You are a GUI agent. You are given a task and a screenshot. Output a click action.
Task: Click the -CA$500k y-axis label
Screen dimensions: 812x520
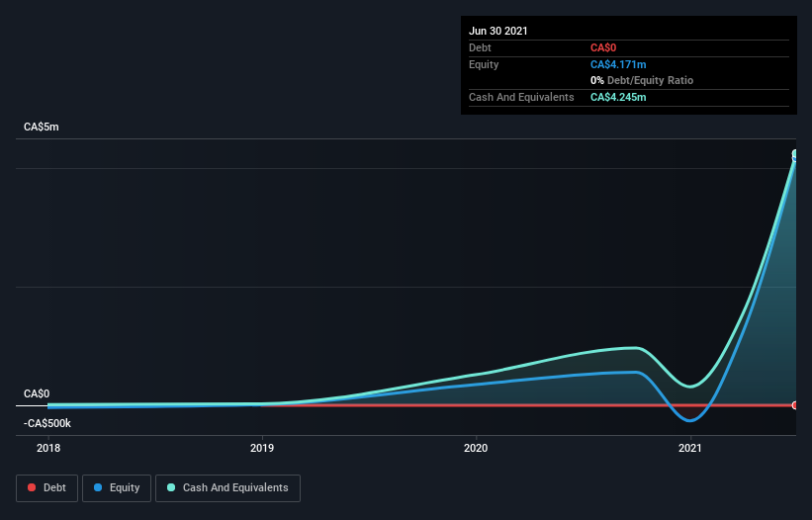47,424
